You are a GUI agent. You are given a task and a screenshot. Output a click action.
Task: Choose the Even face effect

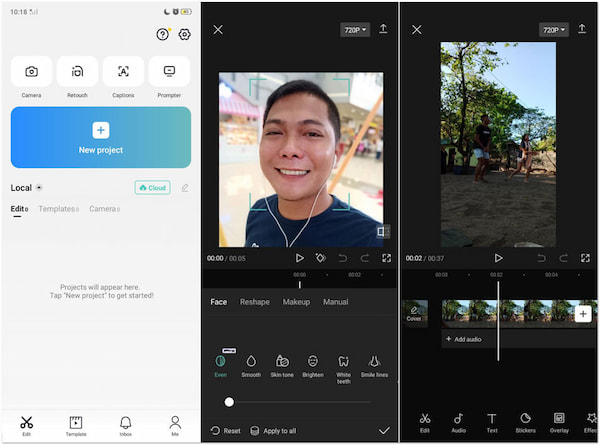click(220, 366)
